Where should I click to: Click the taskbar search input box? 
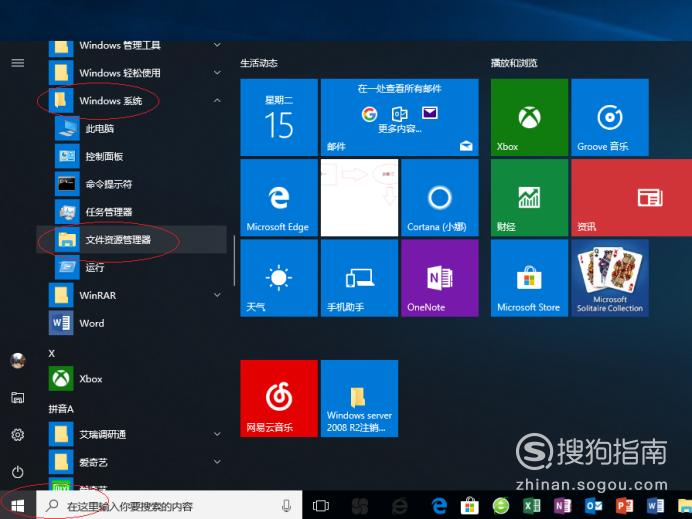pos(169,506)
